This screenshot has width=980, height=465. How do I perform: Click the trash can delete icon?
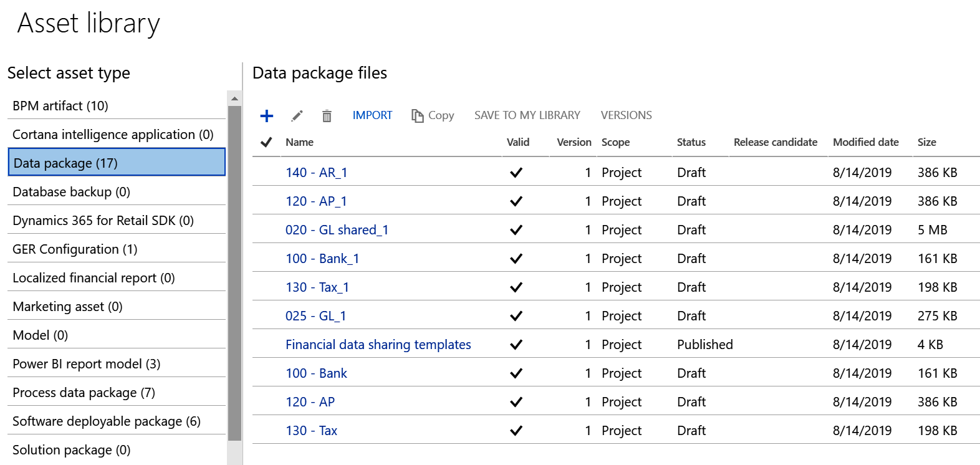pyautogui.click(x=327, y=116)
